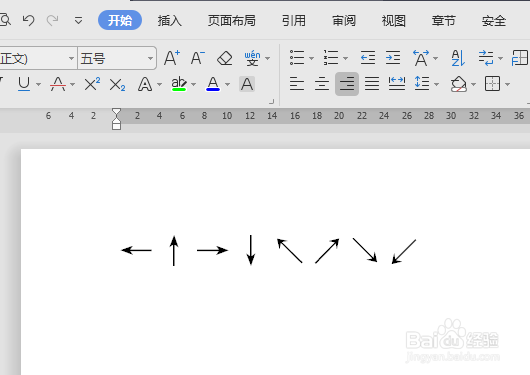Click the show paragraph marks icon
This screenshot has height=375, width=530.
[486, 58]
